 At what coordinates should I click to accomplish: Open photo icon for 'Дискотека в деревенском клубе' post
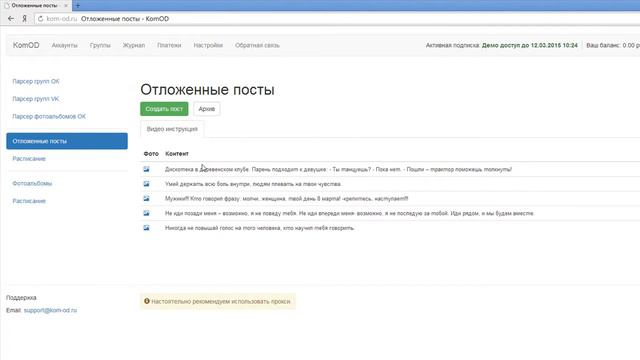146,169
